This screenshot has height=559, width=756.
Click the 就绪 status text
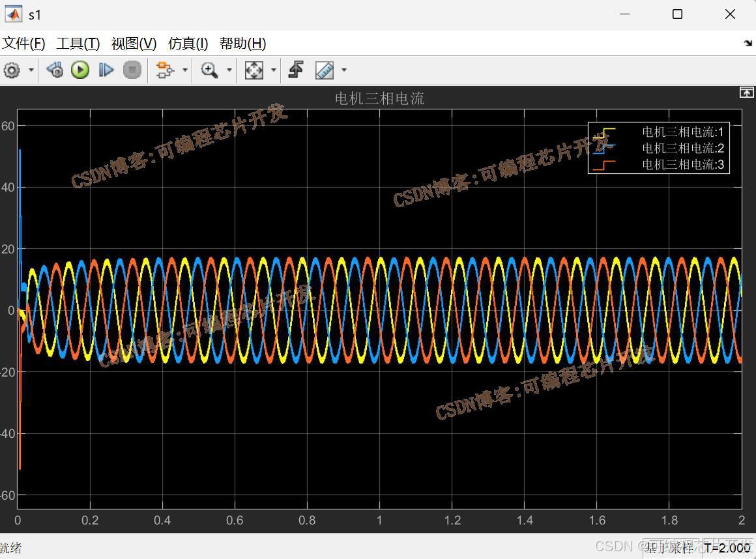pyautogui.click(x=10, y=548)
